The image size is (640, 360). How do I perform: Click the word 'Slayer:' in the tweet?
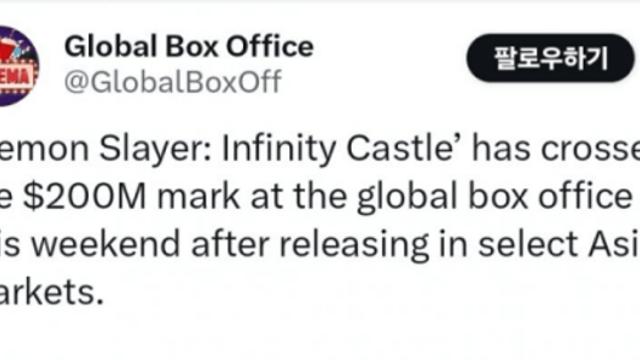(x=155, y=150)
